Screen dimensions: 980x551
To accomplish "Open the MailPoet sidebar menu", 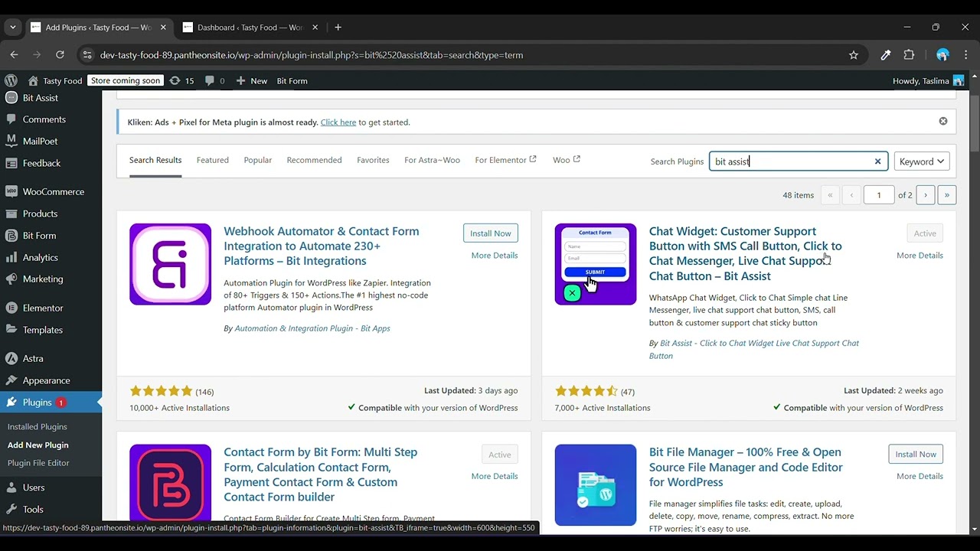I will tap(51, 141).
